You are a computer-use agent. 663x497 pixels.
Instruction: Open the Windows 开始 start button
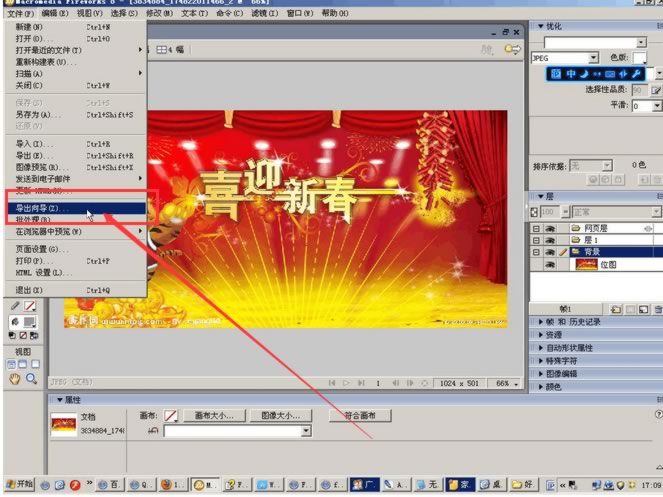[19, 484]
